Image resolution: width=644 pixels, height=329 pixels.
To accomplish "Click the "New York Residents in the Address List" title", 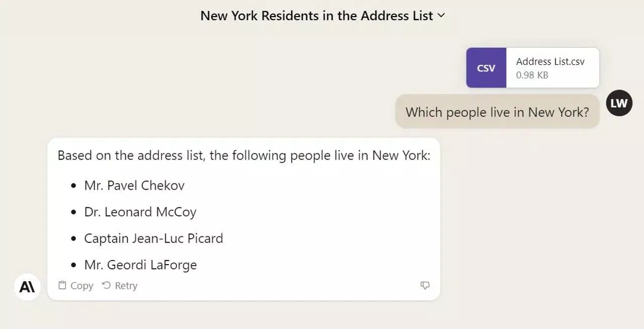I will 316,16.
